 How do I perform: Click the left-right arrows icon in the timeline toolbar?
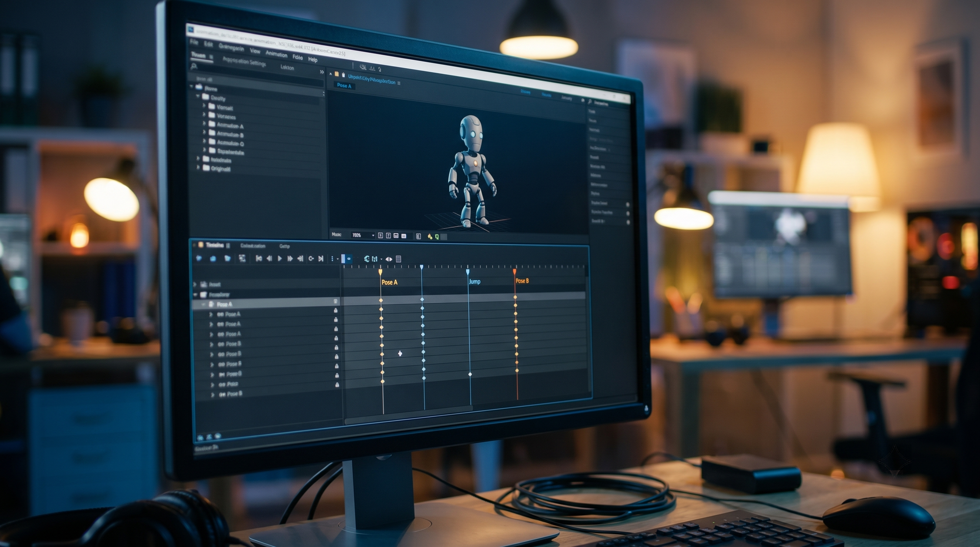pyautogui.click(x=389, y=259)
